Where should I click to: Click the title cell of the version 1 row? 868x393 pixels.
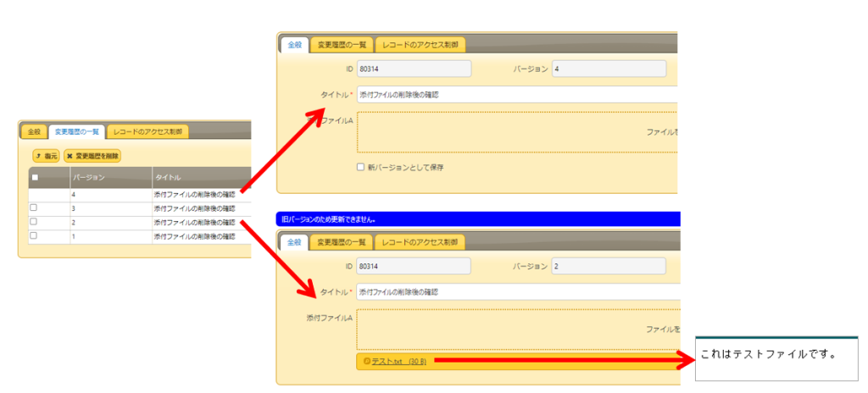click(x=202, y=236)
